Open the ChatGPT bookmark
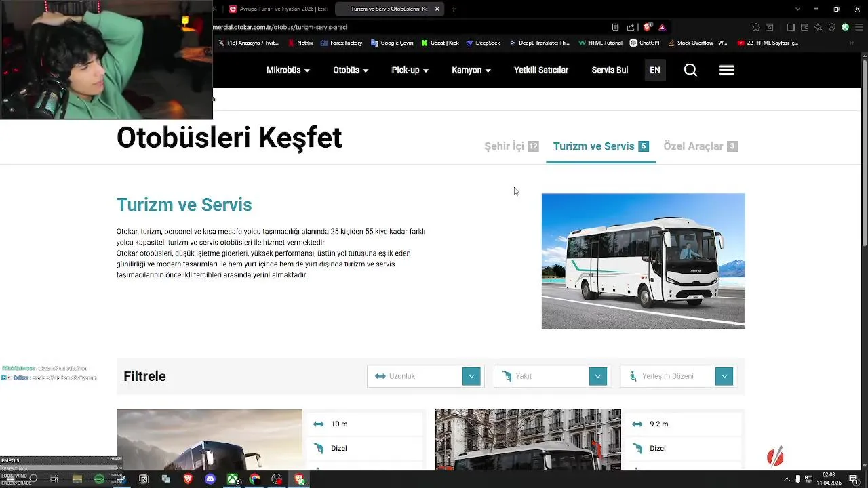Viewport: 868px width, 488px height. point(645,43)
